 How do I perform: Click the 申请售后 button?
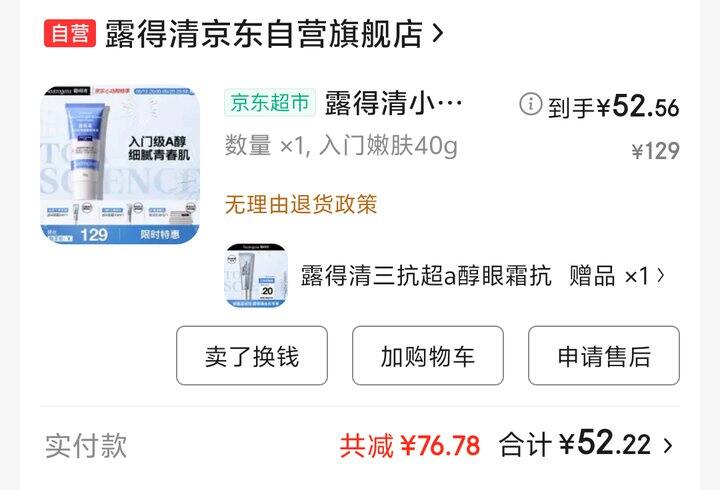point(604,355)
